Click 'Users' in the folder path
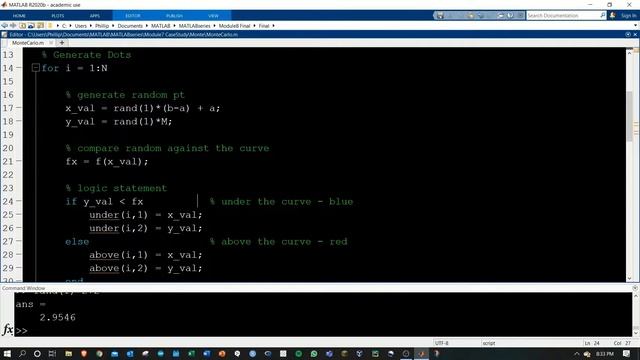 point(80,26)
